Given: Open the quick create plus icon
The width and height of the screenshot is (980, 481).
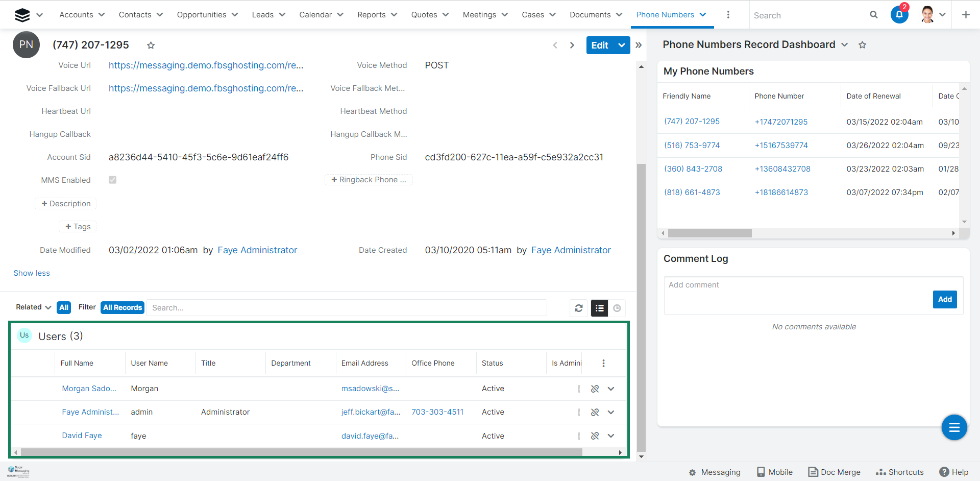Looking at the screenshot, I should tap(965, 15).
